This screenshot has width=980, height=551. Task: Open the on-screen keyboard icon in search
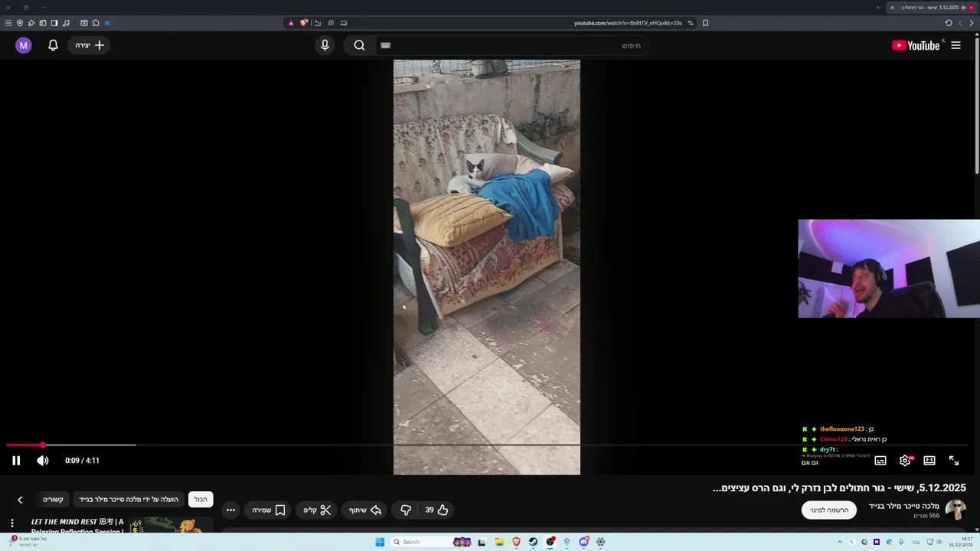386,45
